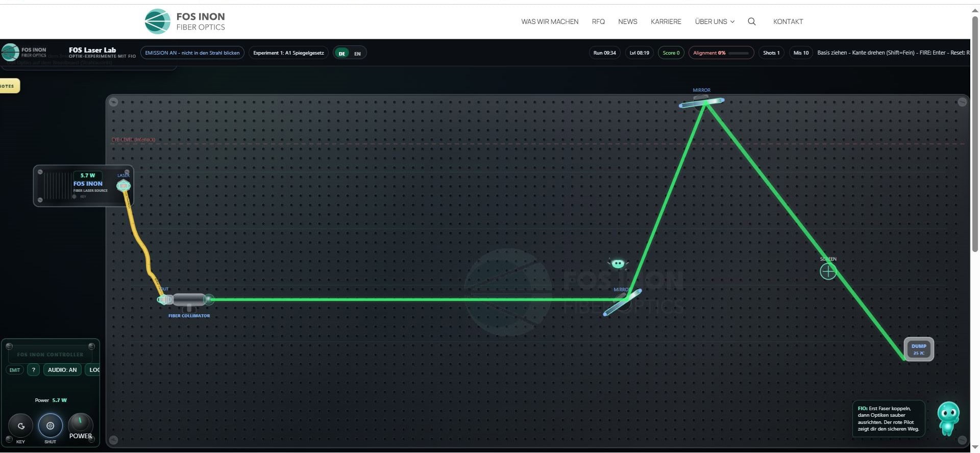The height and width of the screenshot is (453, 980).
Task: Open KARRIERE page
Action: [666, 21]
